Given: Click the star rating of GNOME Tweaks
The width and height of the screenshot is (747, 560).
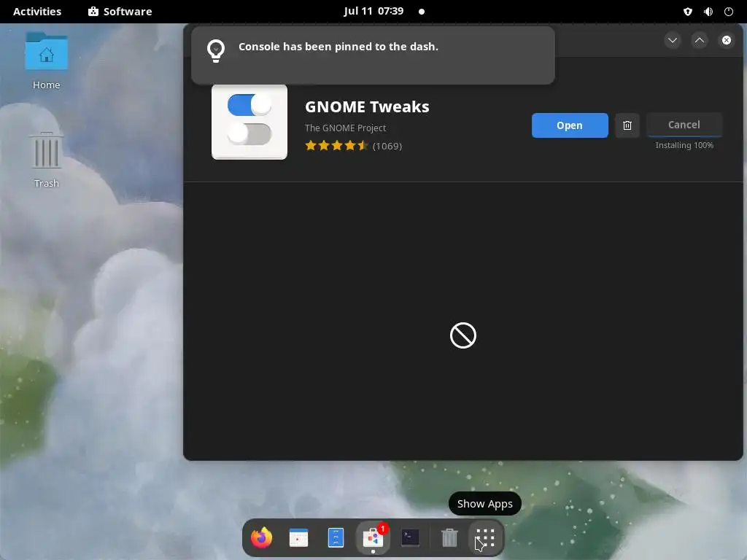Looking at the screenshot, I should coord(336,146).
